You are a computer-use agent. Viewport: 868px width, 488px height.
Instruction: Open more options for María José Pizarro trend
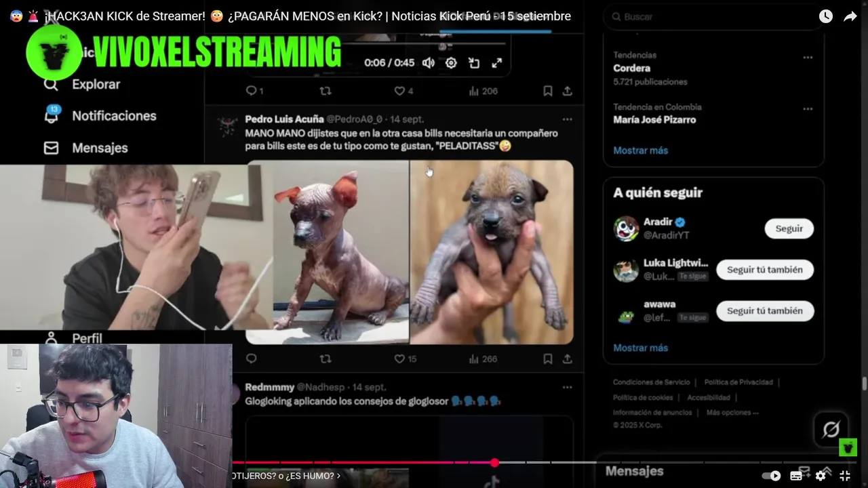(x=808, y=108)
